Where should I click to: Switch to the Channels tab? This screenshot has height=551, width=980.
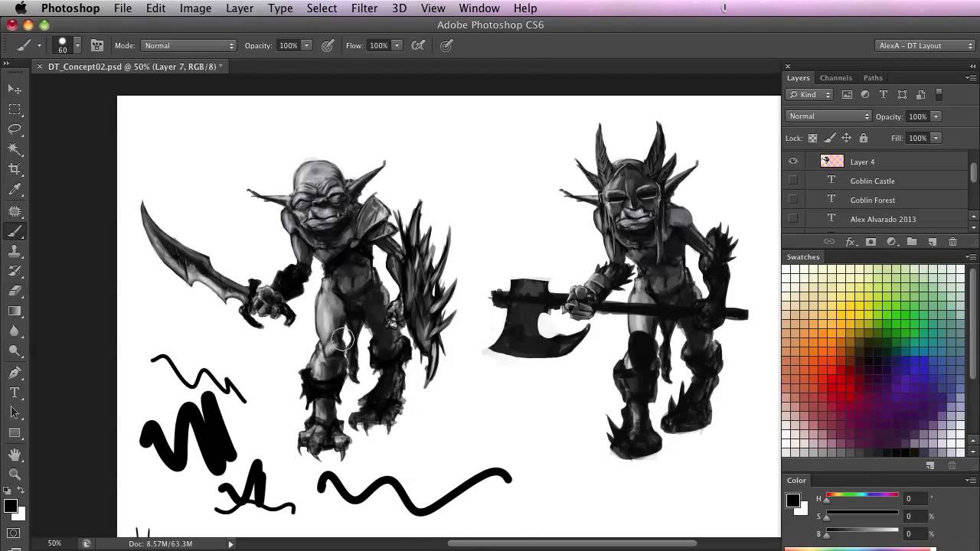(x=835, y=77)
